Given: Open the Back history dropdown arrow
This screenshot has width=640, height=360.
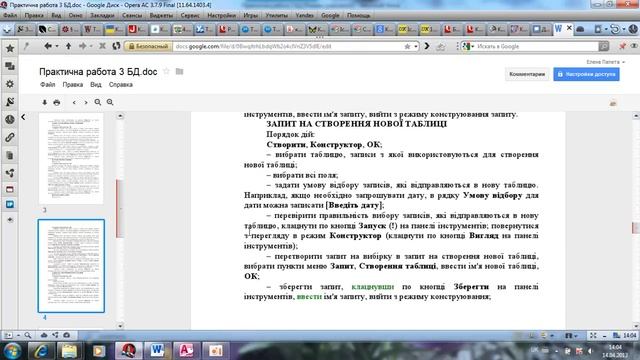Looking at the screenshot, I should coord(57,47).
